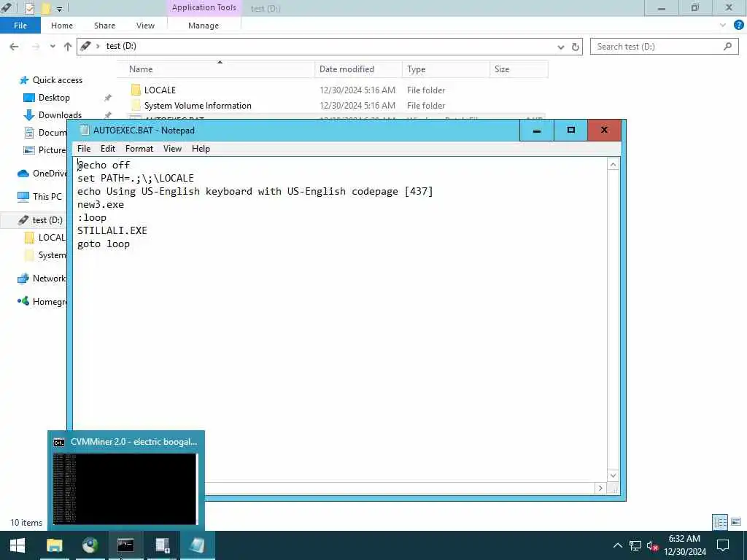Image resolution: width=747 pixels, height=560 pixels.
Task: Open Explorer Help with the question icon
Action: coord(739,26)
